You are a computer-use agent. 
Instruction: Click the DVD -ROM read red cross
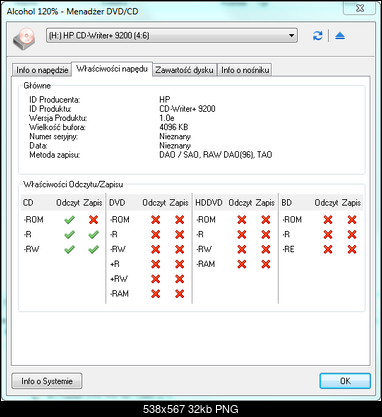(155, 220)
